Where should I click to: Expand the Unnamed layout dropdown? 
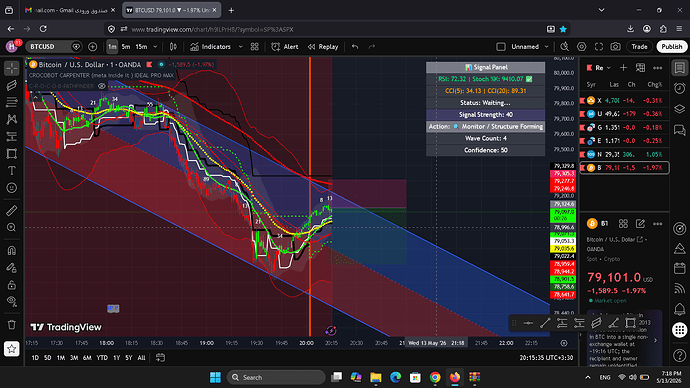coord(547,47)
